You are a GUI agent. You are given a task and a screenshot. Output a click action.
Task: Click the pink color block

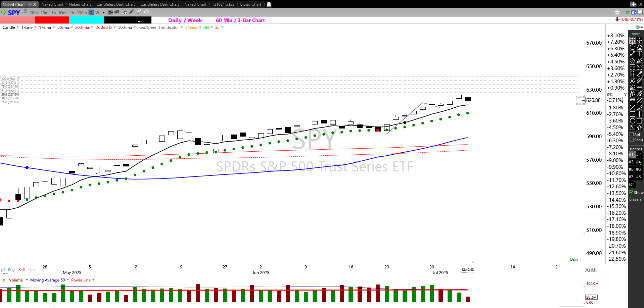tap(17, 20)
